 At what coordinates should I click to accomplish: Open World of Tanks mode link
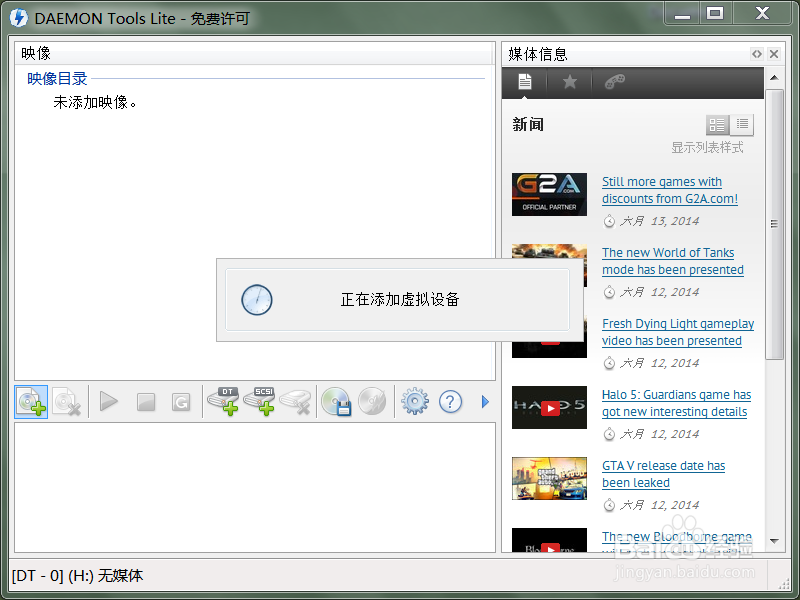click(672, 261)
